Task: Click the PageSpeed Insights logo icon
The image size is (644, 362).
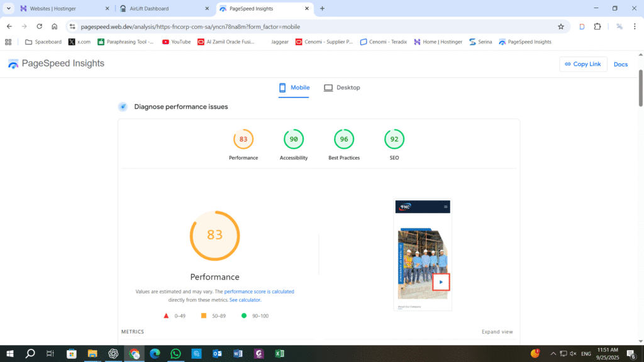Action: click(x=13, y=63)
